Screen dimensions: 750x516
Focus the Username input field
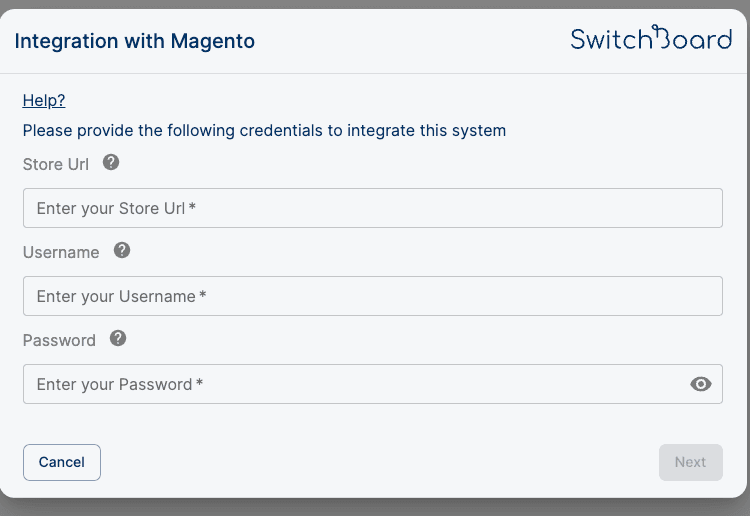(372, 296)
